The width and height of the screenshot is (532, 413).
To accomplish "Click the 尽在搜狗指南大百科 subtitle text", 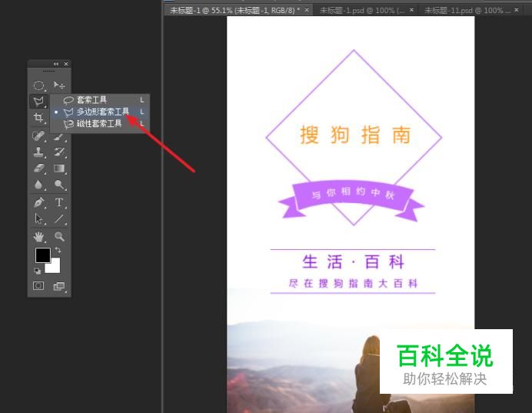I will 353,283.
